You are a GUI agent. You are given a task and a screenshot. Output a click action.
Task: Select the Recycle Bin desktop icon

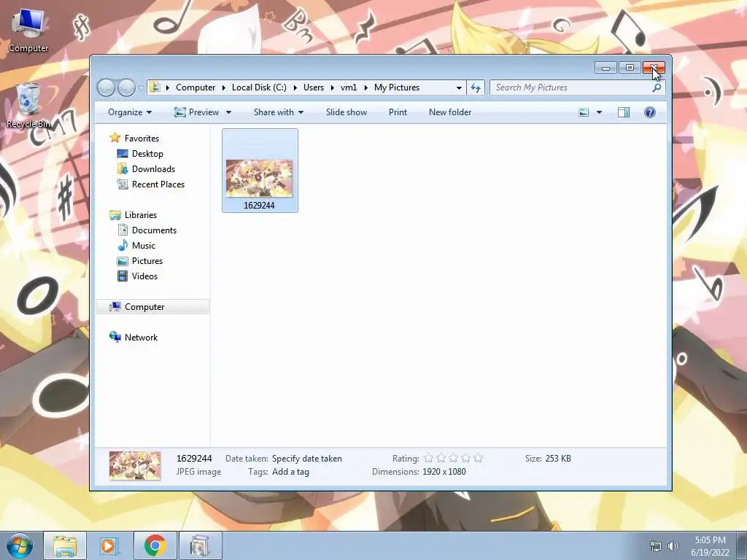28,106
